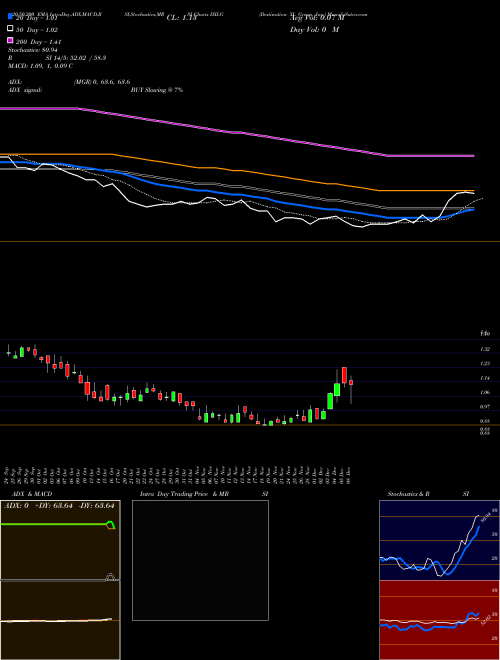Viewport: 500px width, 660px height.
Task: Click the 1.32 price axis label
Action: [485, 349]
